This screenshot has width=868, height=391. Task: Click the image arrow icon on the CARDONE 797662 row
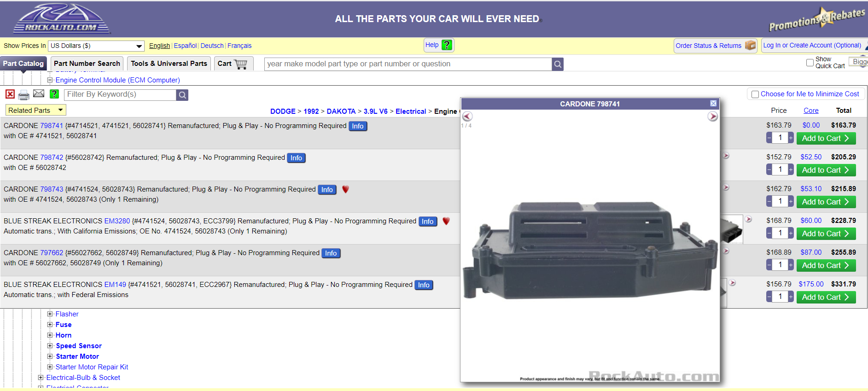pyautogui.click(x=726, y=251)
